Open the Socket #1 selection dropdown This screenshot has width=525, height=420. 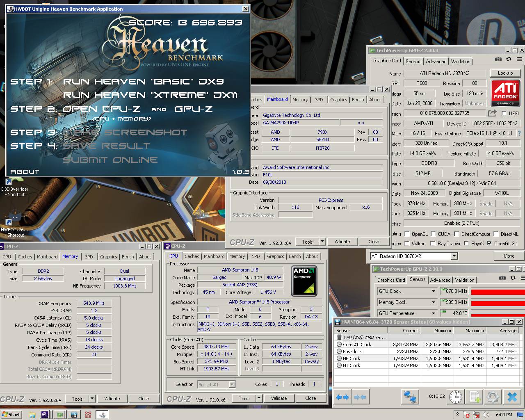(x=232, y=384)
